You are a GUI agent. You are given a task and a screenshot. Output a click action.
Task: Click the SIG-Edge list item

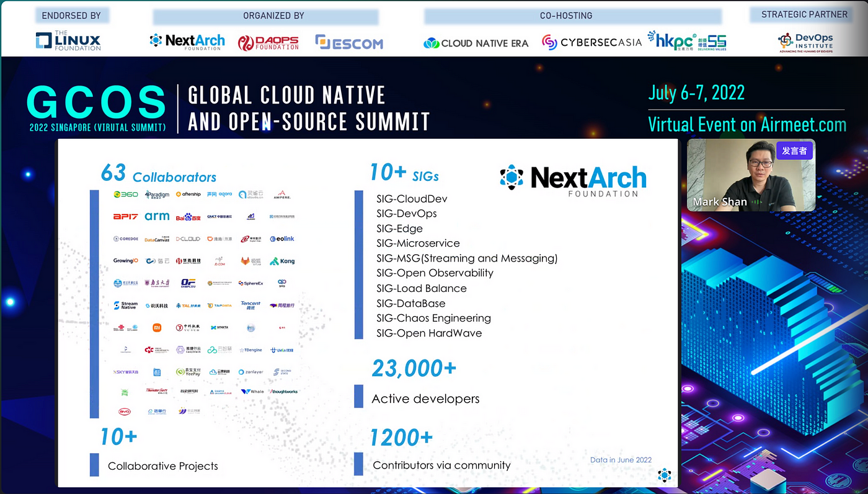pyautogui.click(x=399, y=228)
